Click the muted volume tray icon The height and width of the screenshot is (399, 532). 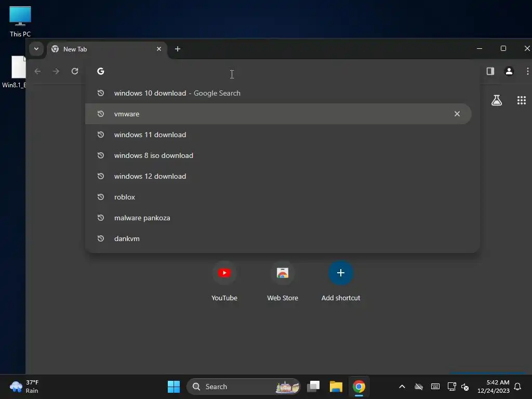[465, 387]
